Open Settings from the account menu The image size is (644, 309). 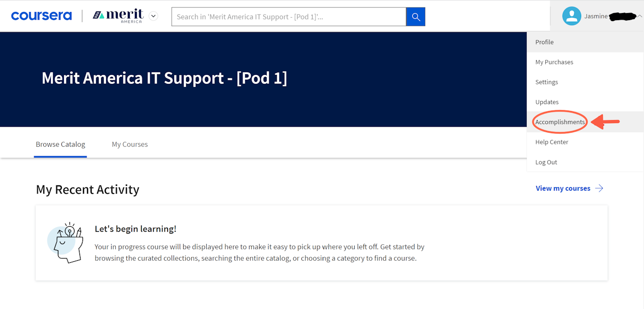pyautogui.click(x=585, y=82)
